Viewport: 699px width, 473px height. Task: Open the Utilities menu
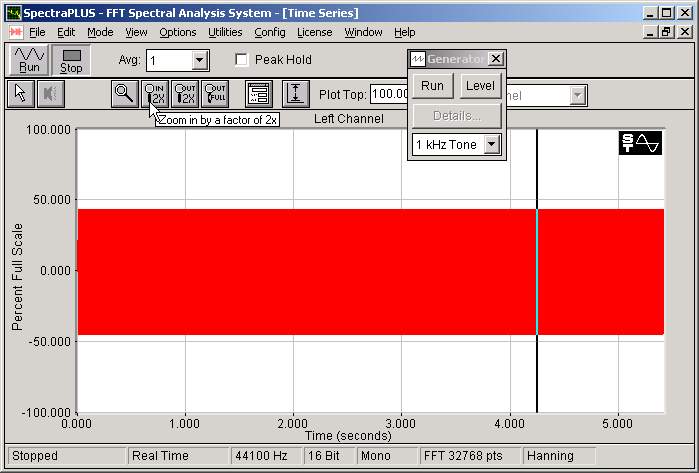click(225, 32)
